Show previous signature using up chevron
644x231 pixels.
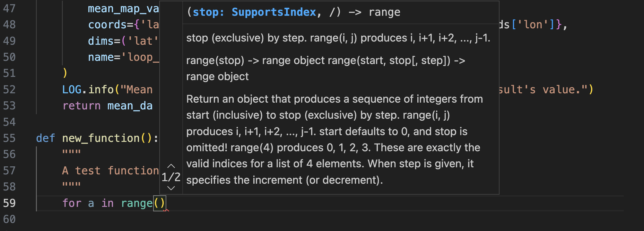(x=171, y=166)
